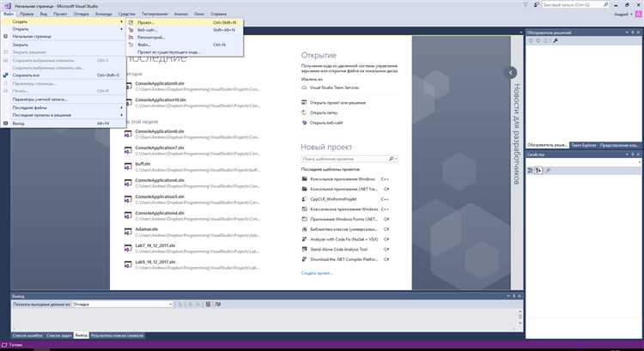The width and height of the screenshot is (644, 351).
Task: Click the alphabetical sort icon in Свойства panel
Action: point(538,171)
